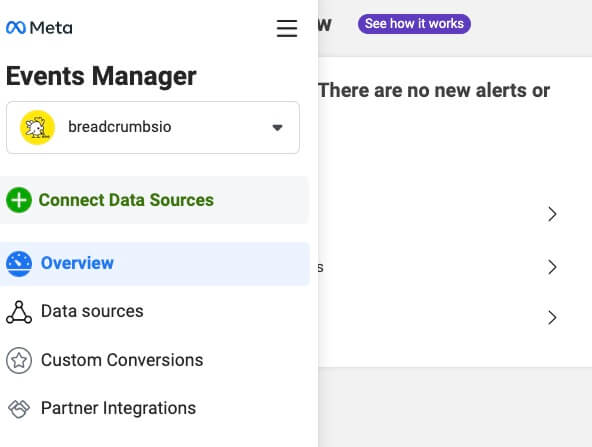Click the Events Manager heading
592x447 pixels.
coord(101,76)
